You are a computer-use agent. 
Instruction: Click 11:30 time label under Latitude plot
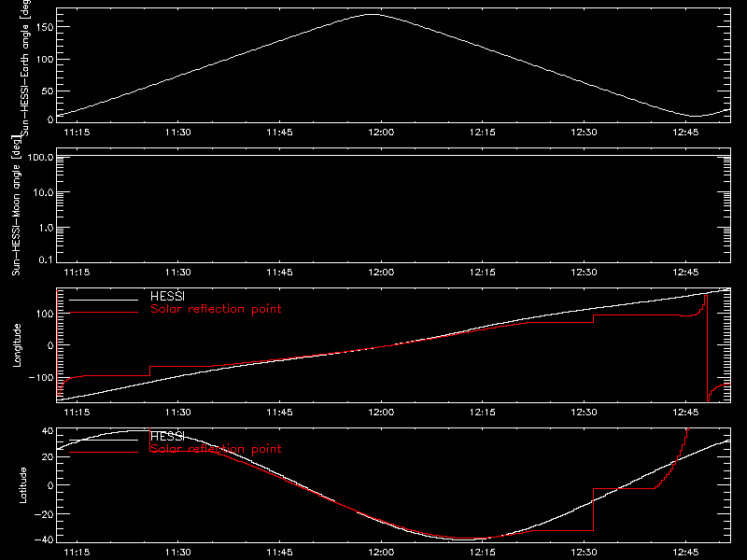178,552
